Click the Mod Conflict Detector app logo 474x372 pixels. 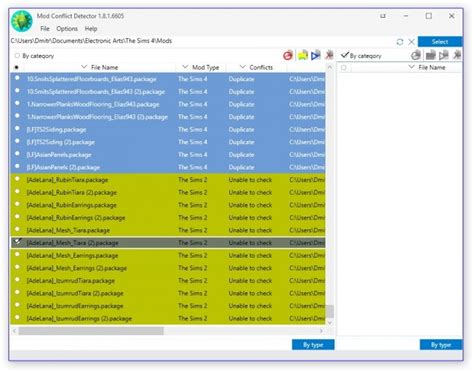coord(22,21)
